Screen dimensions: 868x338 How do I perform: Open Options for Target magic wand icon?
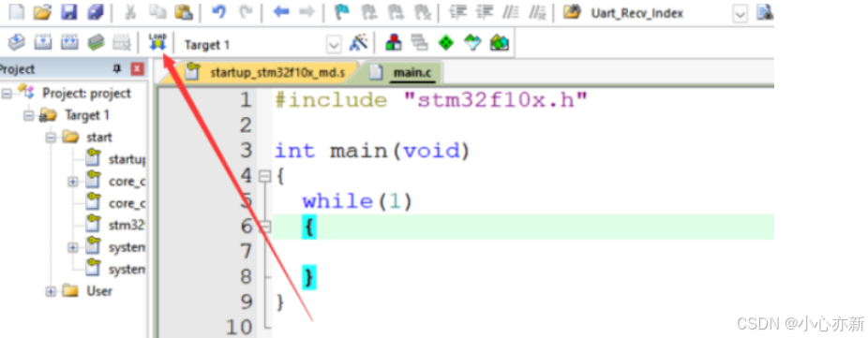pos(359,42)
